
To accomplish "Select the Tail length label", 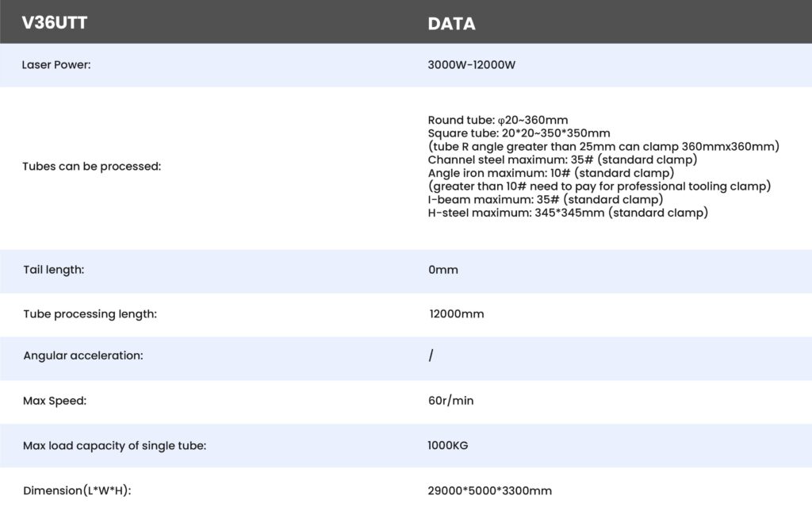I will click(x=54, y=270).
